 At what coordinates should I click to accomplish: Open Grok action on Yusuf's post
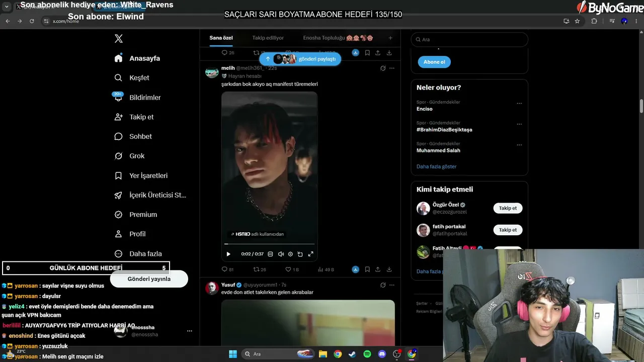[x=382, y=285]
